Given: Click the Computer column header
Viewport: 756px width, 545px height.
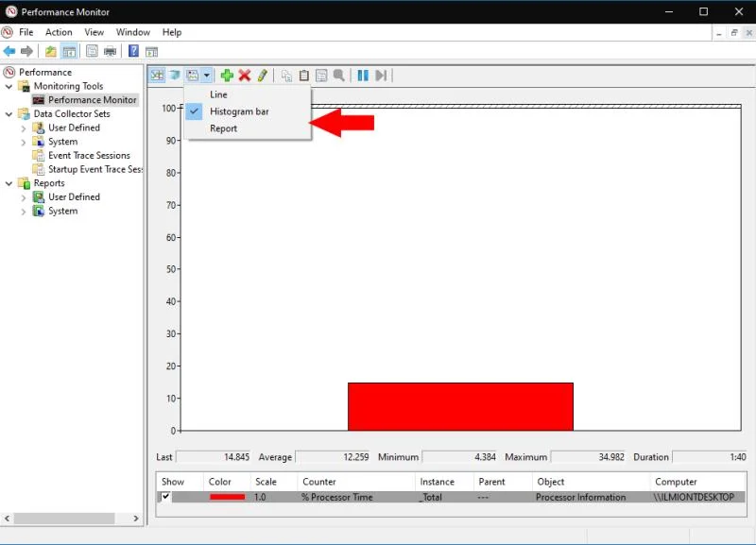Looking at the screenshot, I should pyautogui.click(x=697, y=482).
